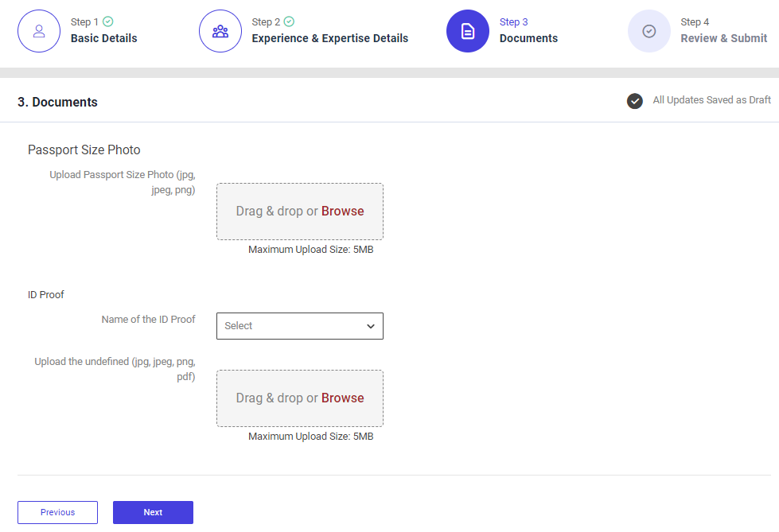Viewport: 779px width, 532px height.
Task: Click the dark saved-as-draft checkmark icon
Action: pos(635,101)
